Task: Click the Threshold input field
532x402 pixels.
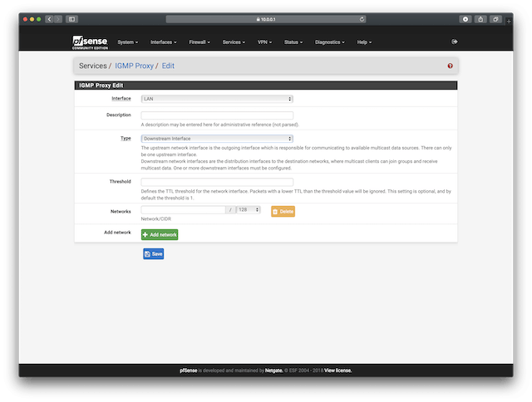Action: pos(217,182)
